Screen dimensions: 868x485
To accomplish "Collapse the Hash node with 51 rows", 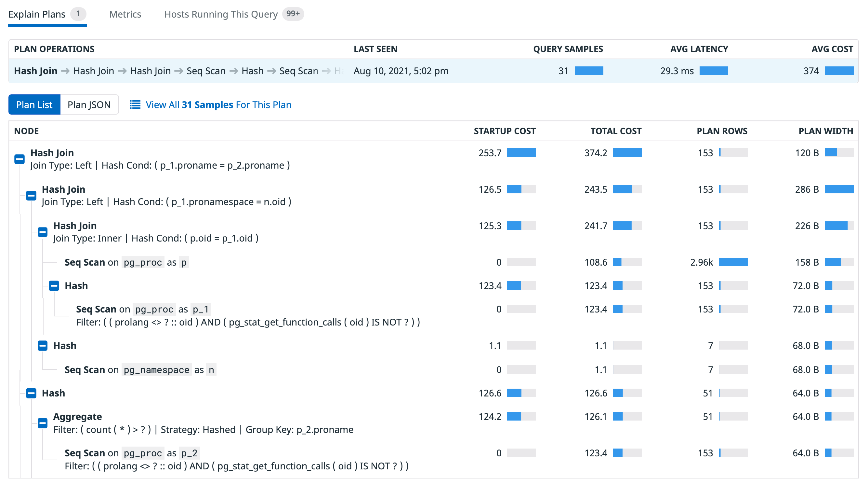I will click(31, 393).
